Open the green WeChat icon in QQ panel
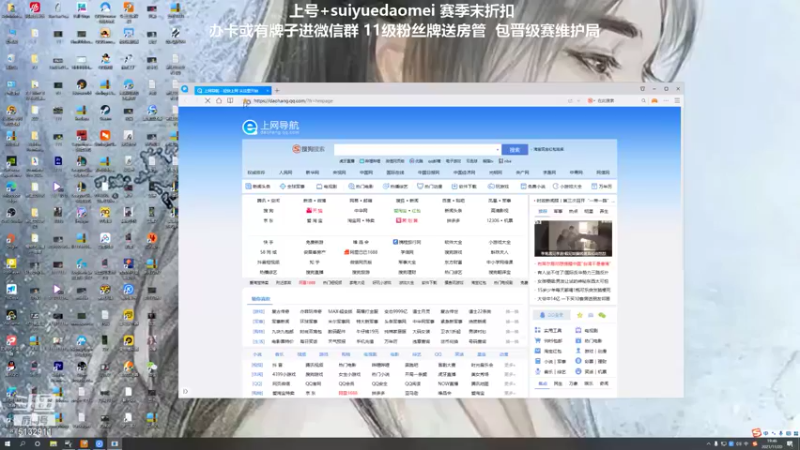This screenshot has width=800, height=450. click(x=602, y=315)
